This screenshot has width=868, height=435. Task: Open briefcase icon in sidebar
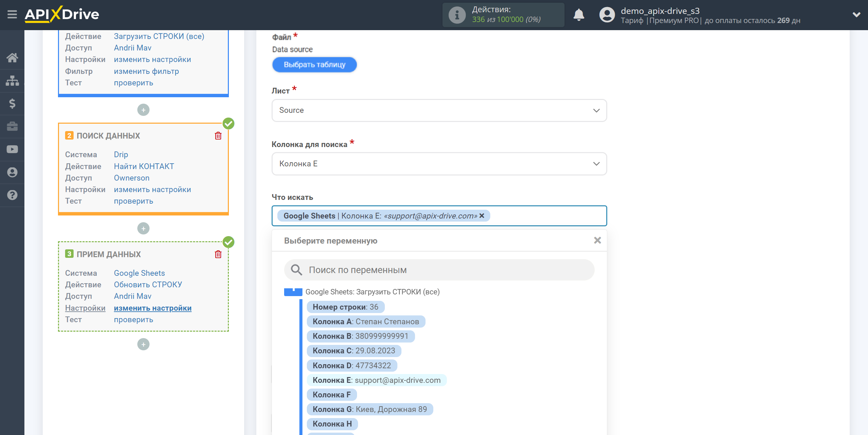[12, 126]
